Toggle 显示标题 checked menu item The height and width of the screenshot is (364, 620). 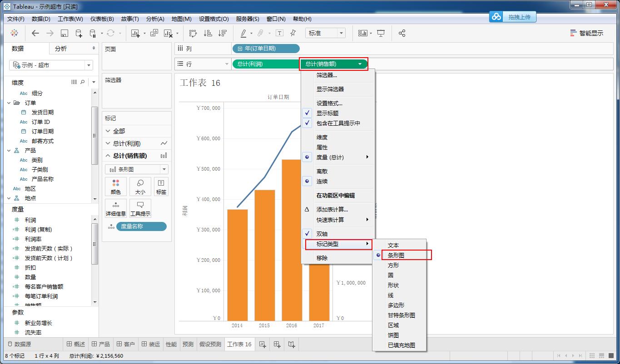338,113
